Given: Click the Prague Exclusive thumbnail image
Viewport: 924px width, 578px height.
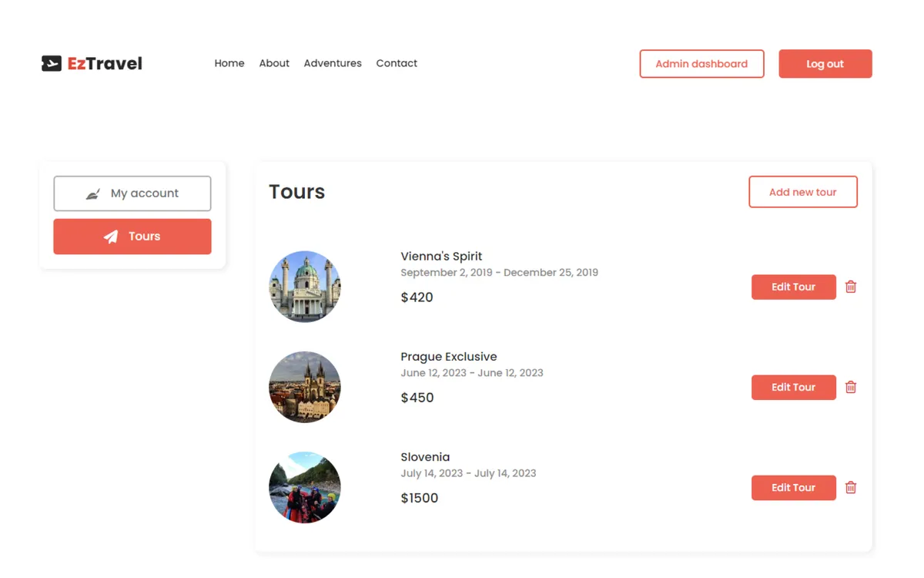Looking at the screenshot, I should [x=305, y=387].
